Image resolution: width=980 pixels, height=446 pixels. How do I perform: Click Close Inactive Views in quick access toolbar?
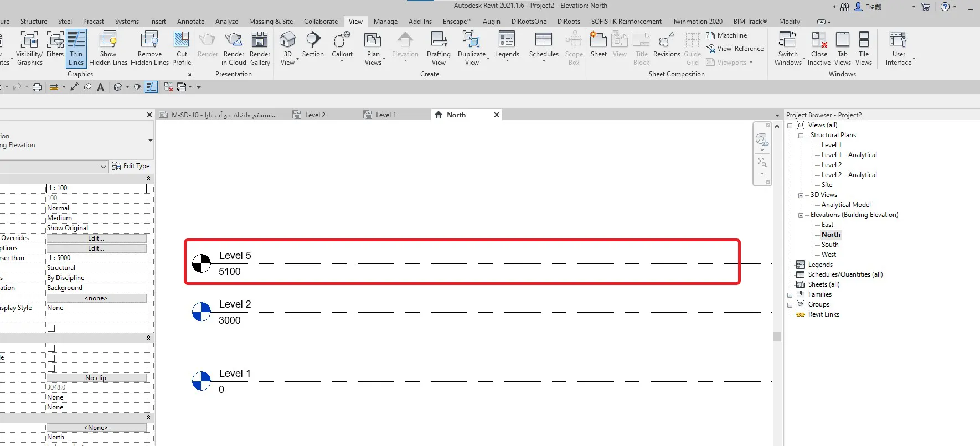(168, 87)
